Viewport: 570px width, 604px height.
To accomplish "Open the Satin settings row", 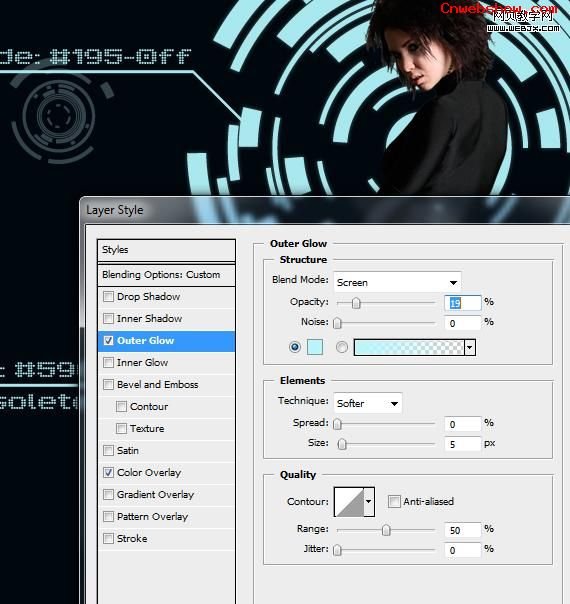I will (x=166, y=450).
